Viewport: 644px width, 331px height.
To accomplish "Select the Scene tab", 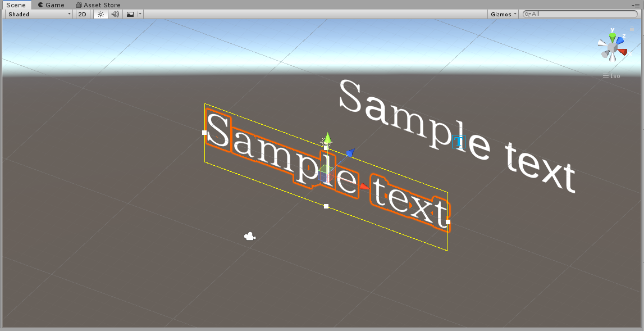I will coord(16,5).
